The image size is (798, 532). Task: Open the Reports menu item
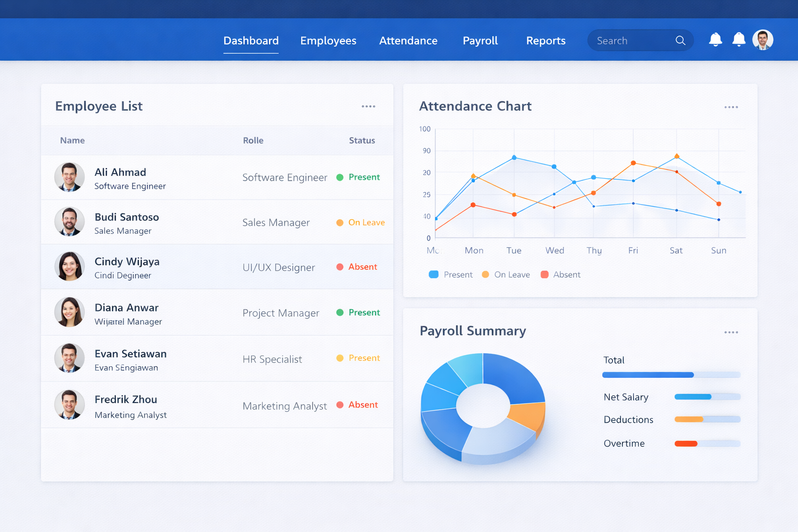point(546,41)
